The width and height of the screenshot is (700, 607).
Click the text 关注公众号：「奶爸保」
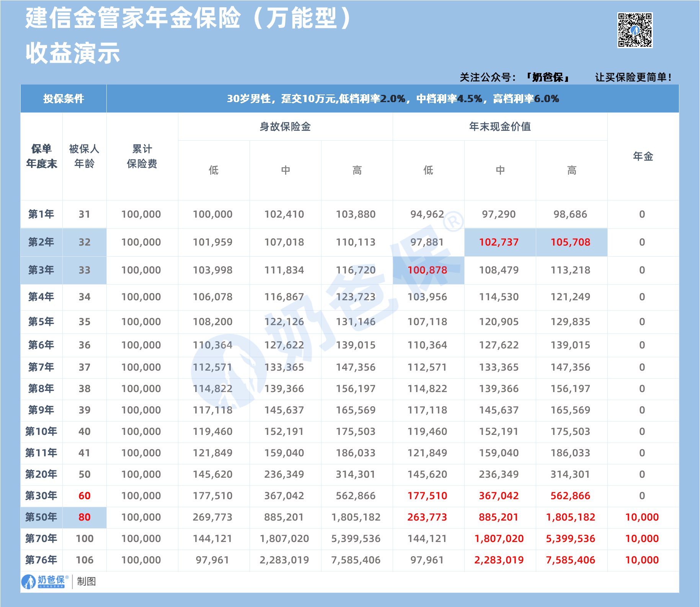[515, 77]
